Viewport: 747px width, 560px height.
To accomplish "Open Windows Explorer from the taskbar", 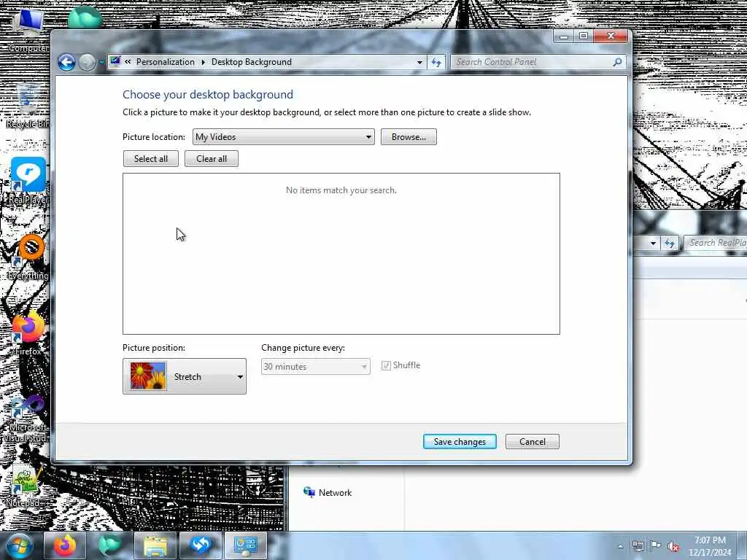I will (155, 545).
